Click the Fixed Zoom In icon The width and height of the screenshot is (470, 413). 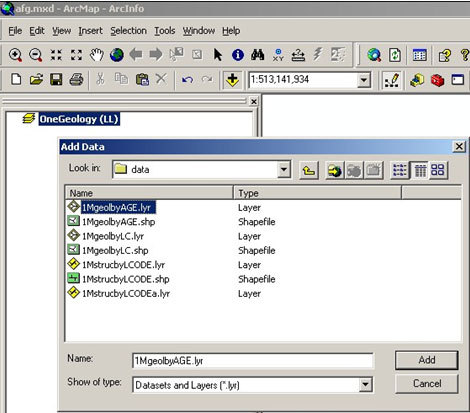56,55
